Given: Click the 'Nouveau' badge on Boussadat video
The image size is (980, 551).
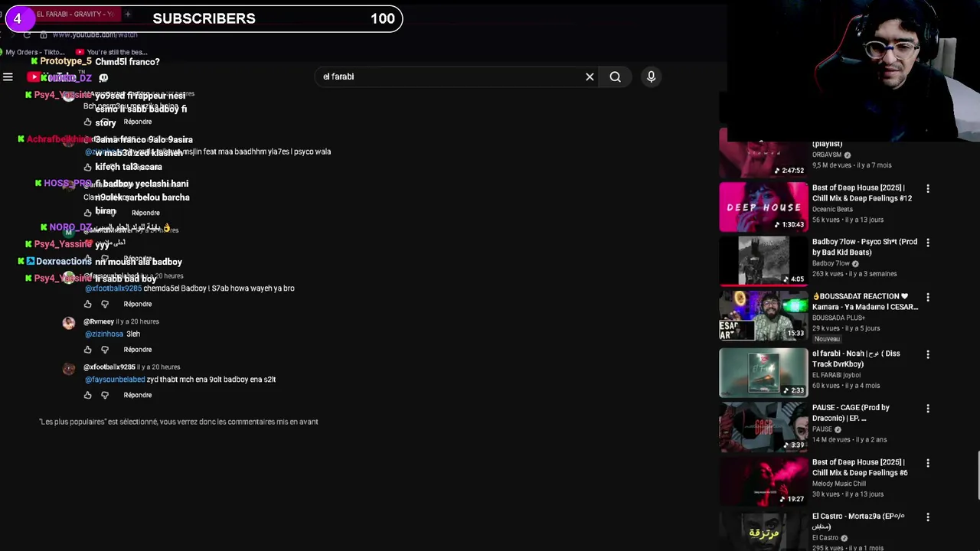Looking at the screenshot, I should (827, 339).
